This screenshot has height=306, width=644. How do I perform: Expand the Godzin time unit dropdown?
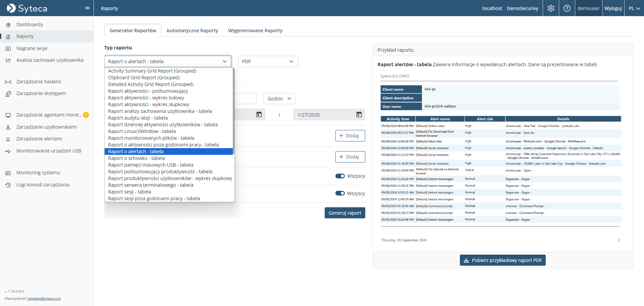[279, 99]
